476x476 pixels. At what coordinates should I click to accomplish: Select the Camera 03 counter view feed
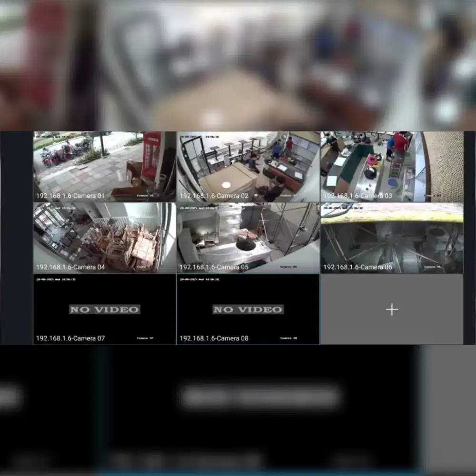pos(392,164)
